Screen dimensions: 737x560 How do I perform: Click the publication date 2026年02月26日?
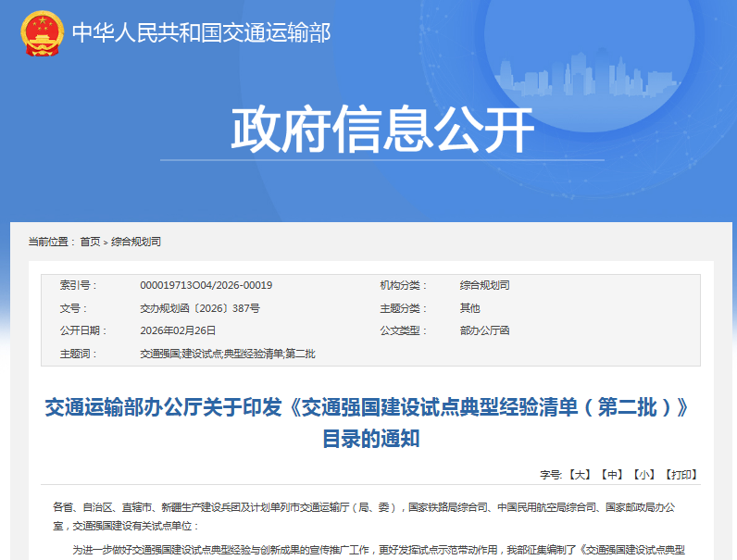(178, 330)
